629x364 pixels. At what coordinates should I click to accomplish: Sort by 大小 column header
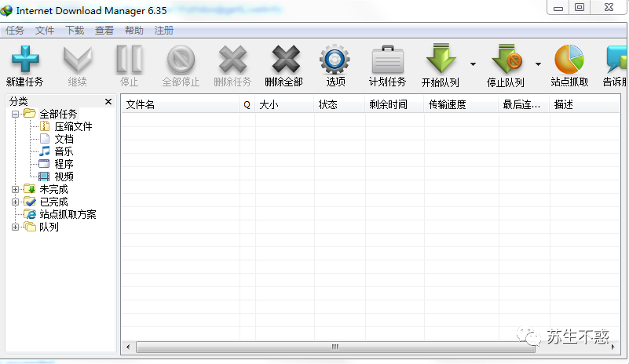coord(284,104)
